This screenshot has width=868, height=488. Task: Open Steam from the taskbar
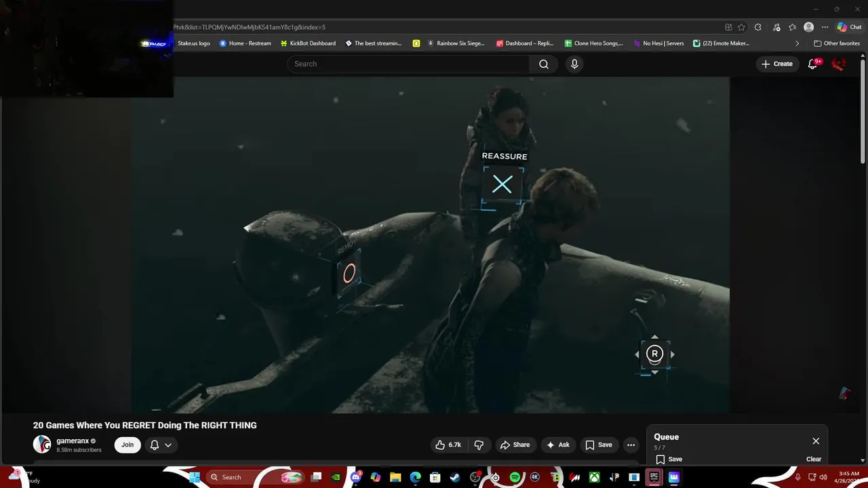455,477
